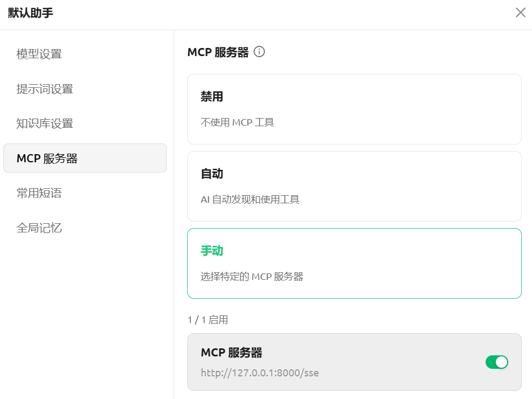Screen dimensions: 532x399
Task: Click the AI 自动发现和使用工具 description
Action: pyautogui.click(x=250, y=200)
